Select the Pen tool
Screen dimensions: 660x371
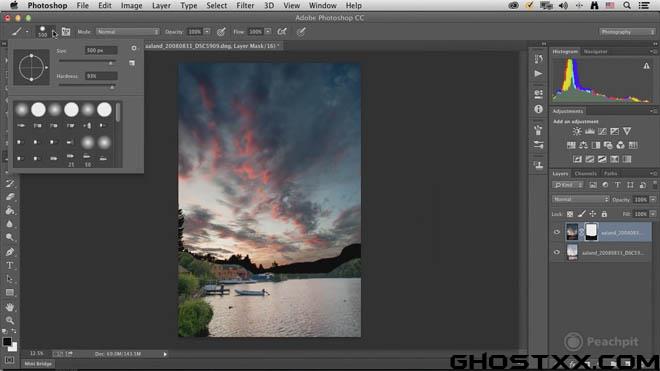[x=10, y=252]
